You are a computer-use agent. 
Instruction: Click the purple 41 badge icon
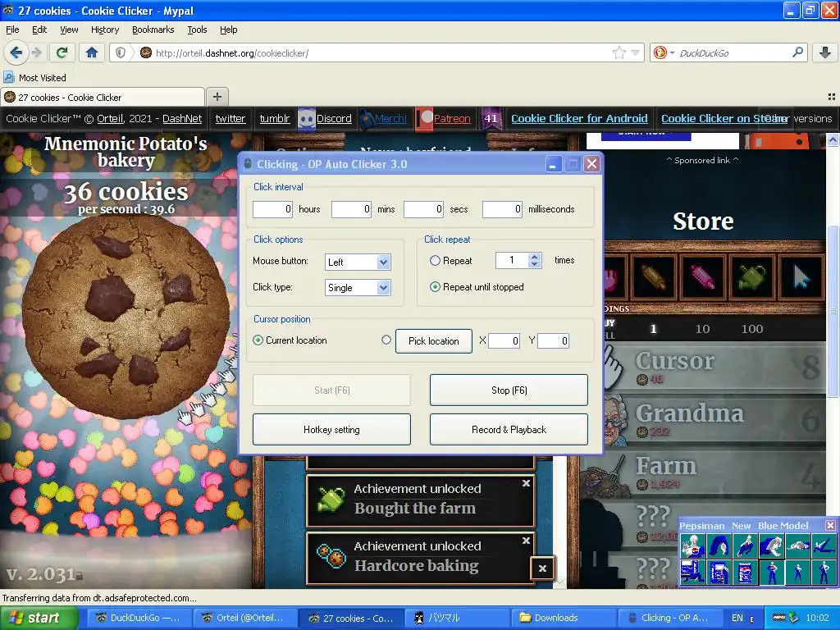(x=491, y=118)
